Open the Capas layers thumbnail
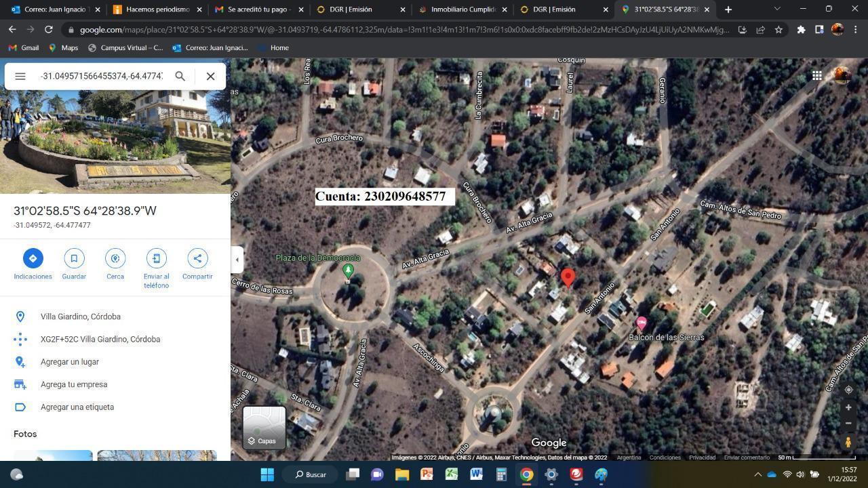 point(264,427)
